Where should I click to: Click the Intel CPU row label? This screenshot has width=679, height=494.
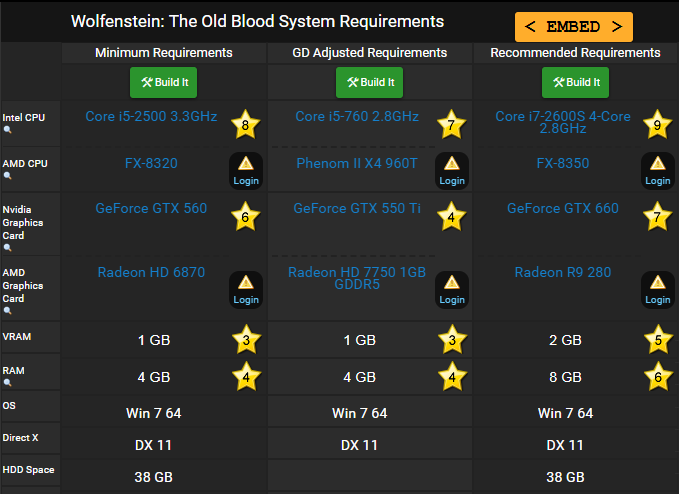tap(24, 118)
